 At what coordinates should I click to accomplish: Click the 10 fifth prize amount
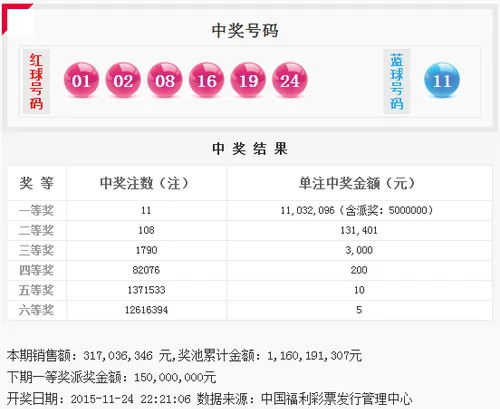pyautogui.click(x=359, y=290)
